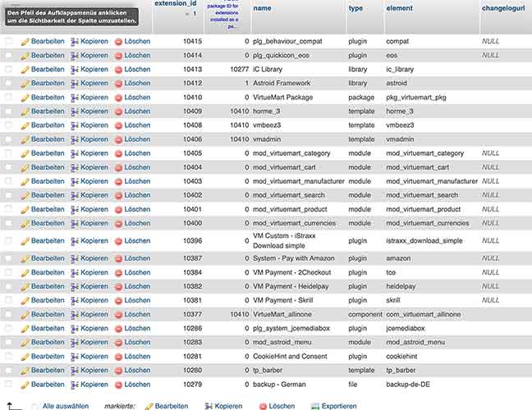Image resolution: width=532 pixels, height=410 pixels.
Task: Click copy icon for 2Checkout payment row
Action: (75, 273)
